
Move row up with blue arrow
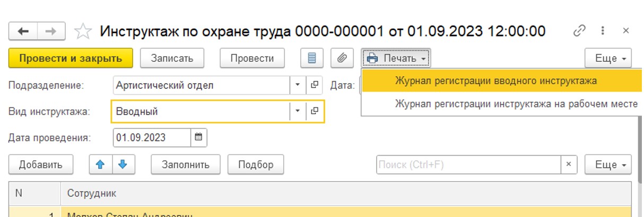point(100,165)
